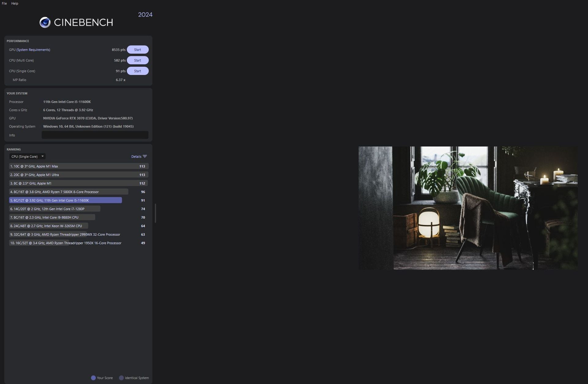This screenshot has width=588, height=384.
Task: Select the Intel Core i7-1280P ranking row
Action: [79, 209]
